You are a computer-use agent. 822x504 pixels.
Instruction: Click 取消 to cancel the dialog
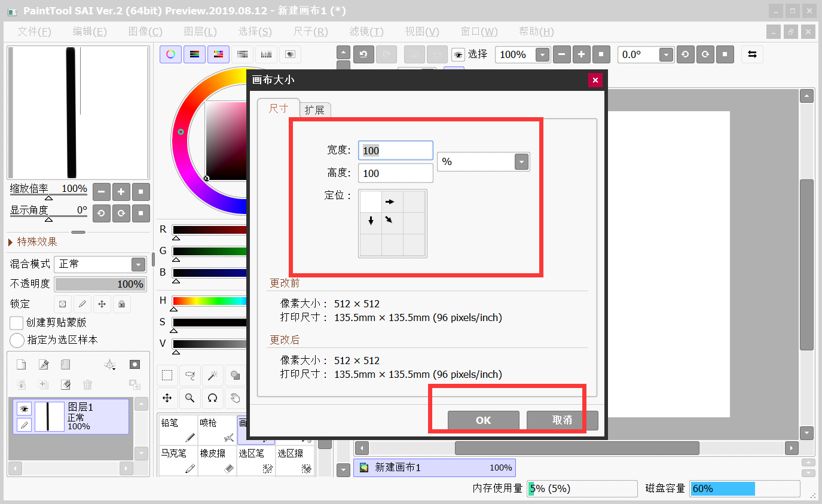pos(563,420)
